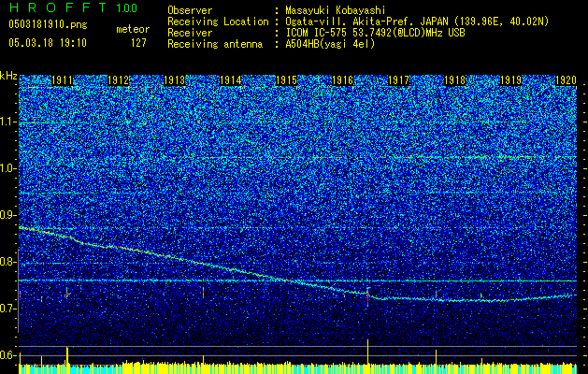Click the Receiving antenna field label
Screen dimensions: 588x374
(215, 44)
